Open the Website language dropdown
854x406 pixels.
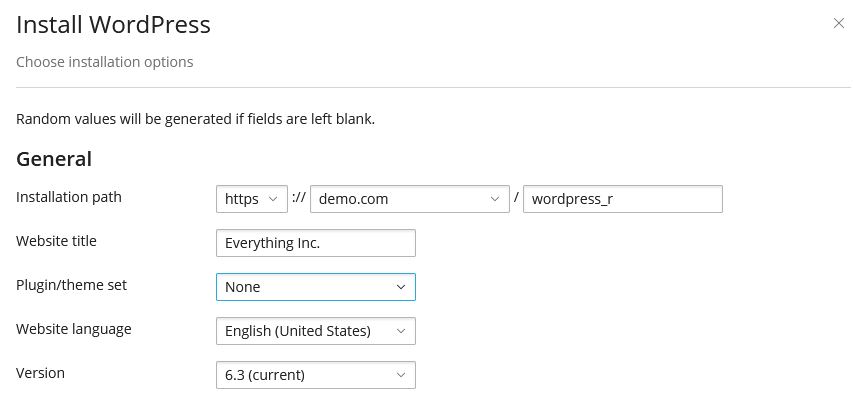coord(316,331)
